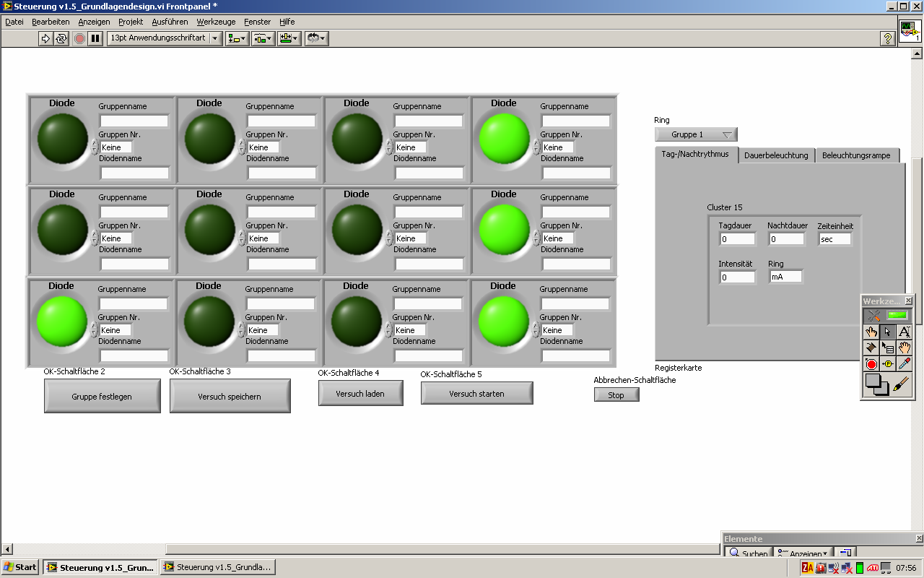The height and width of the screenshot is (578, 924).
Task: Click the Pause toolbar icon
Action: point(95,38)
